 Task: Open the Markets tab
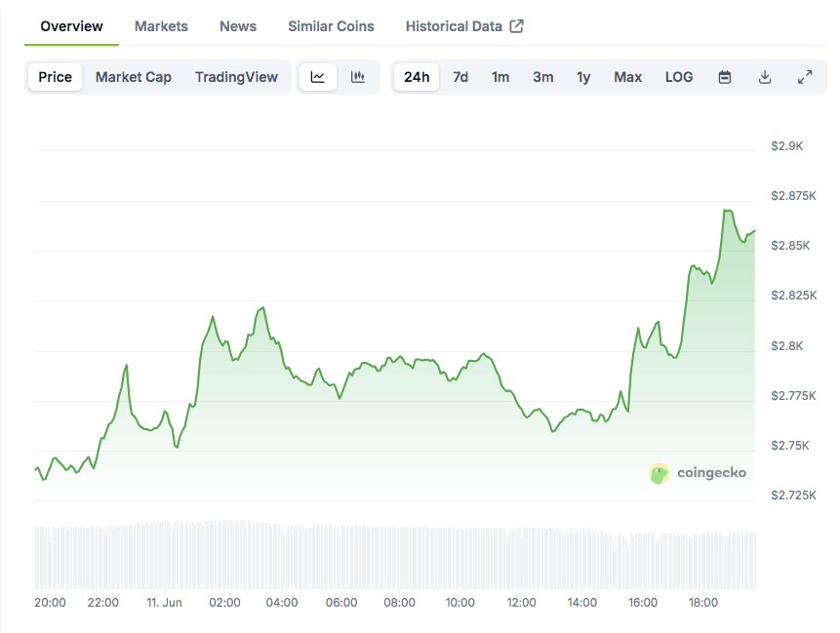[161, 26]
